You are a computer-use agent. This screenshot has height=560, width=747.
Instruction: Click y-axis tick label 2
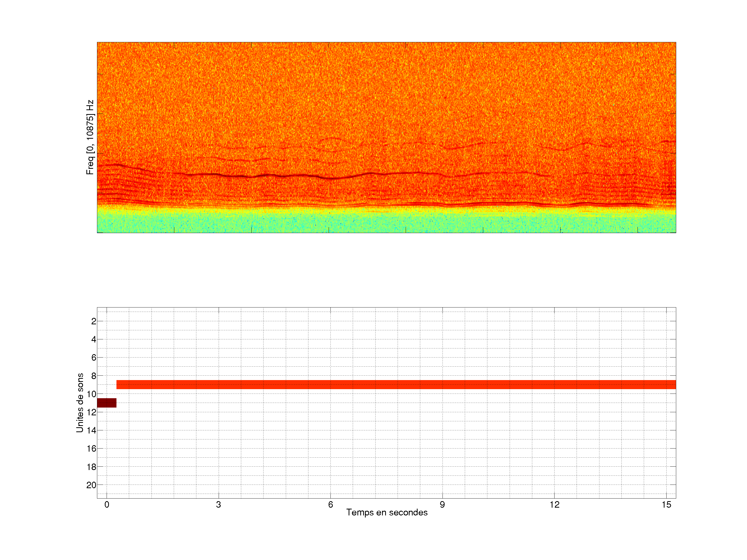click(x=94, y=321)
